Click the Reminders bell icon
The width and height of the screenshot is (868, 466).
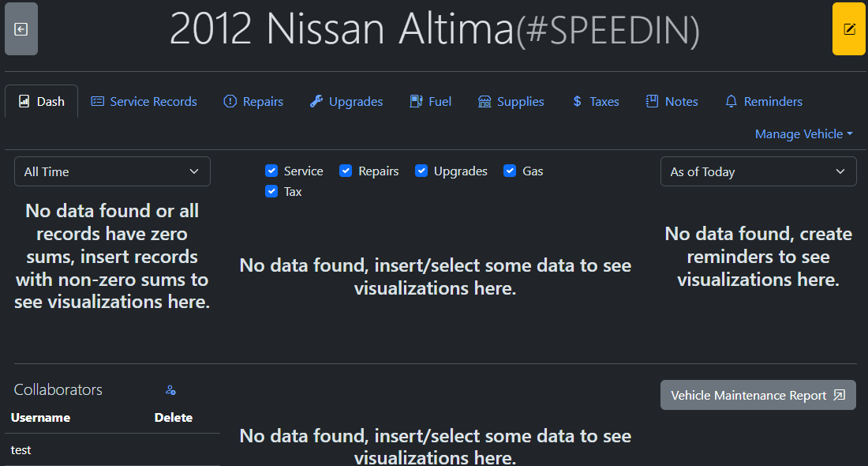pos(731,101)
